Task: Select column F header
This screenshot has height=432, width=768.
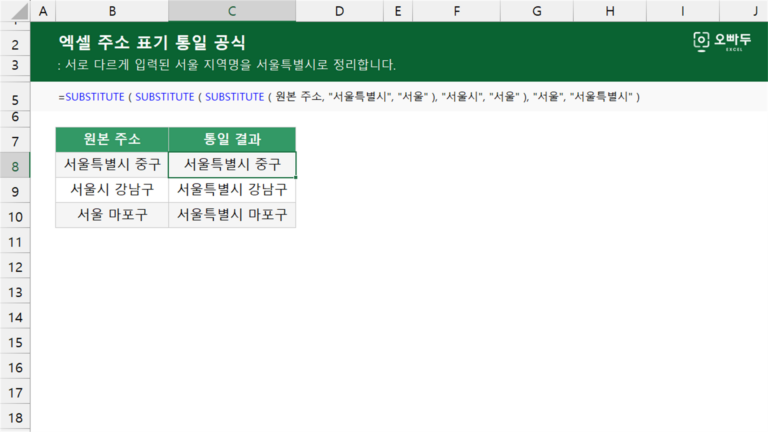Action: (x=456, y=11)
